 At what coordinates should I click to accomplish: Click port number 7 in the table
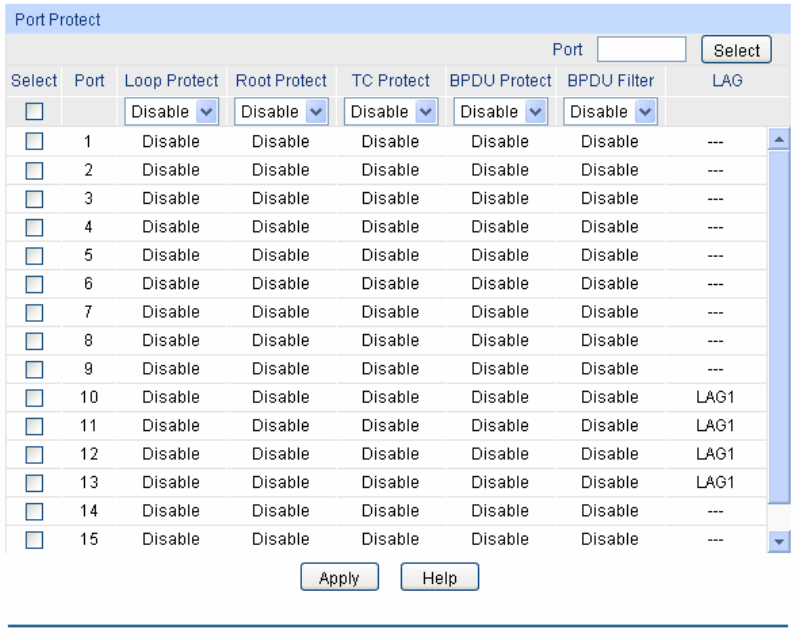88,311
